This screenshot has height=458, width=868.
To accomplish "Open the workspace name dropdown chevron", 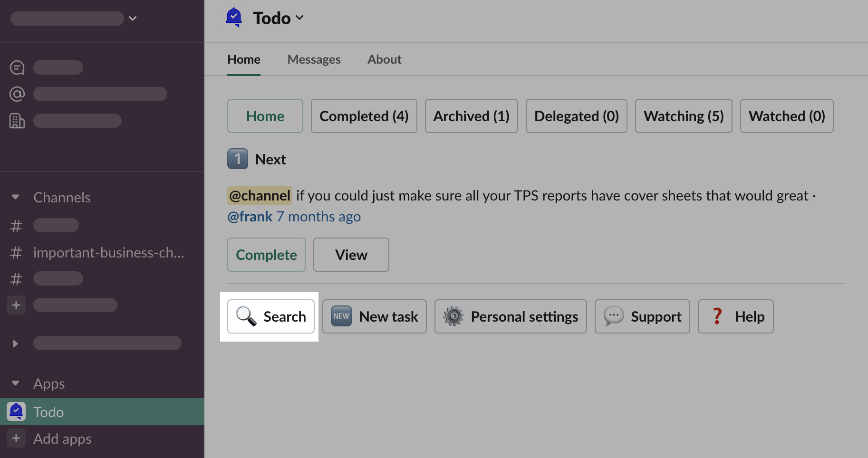I will click(x=133, y=19).
